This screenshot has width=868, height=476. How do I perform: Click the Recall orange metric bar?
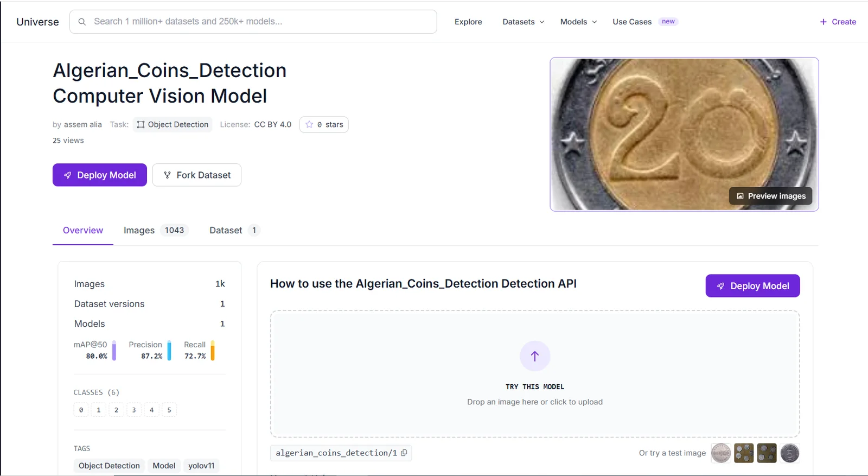[x=213, y=351]
